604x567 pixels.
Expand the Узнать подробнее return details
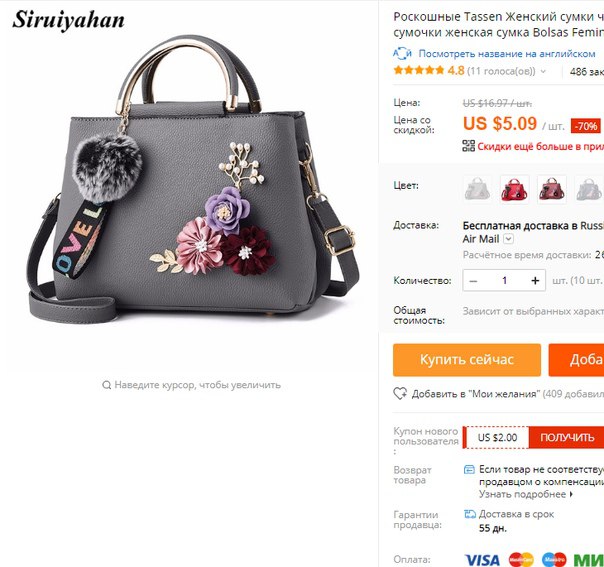click(526, 494)
